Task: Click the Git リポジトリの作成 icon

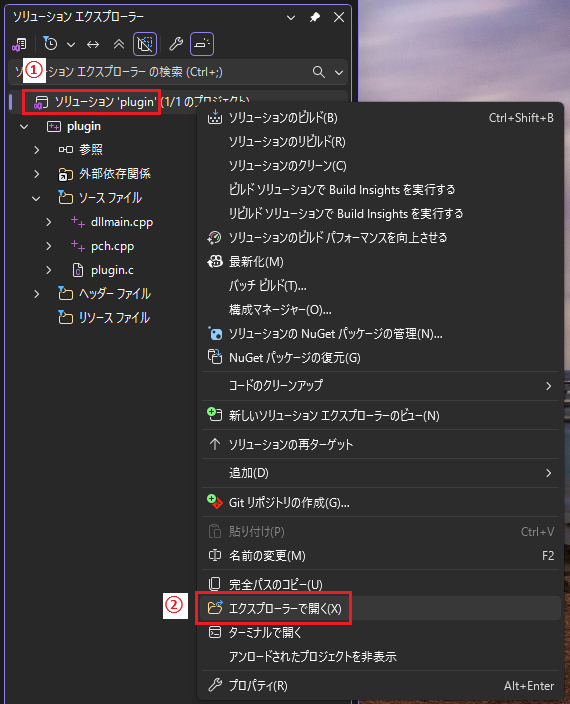Action: pyautogui.click(x=215, y=502)
